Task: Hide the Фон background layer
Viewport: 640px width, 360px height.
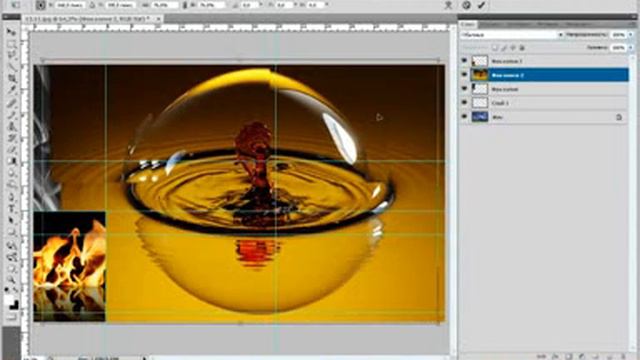Action: click(464, 117)
